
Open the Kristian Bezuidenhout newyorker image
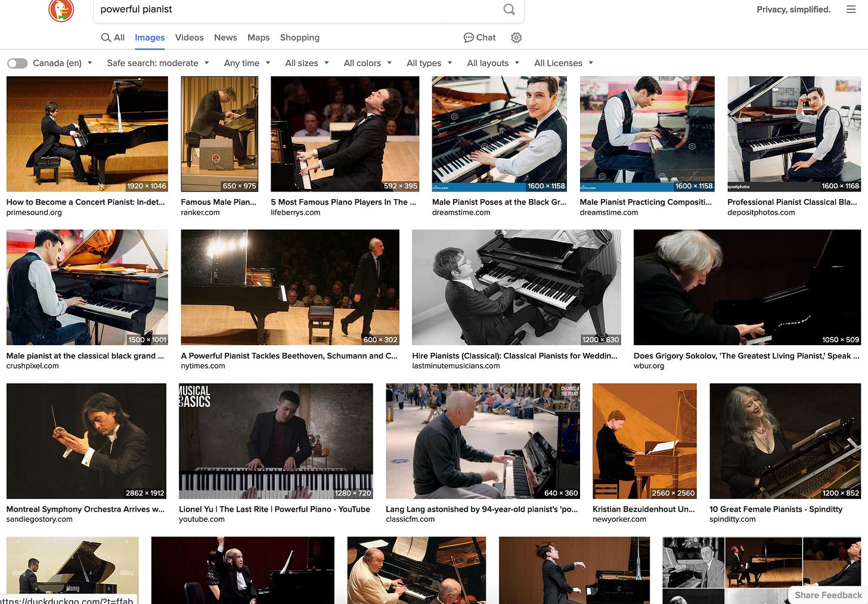(x=644, y=441)
